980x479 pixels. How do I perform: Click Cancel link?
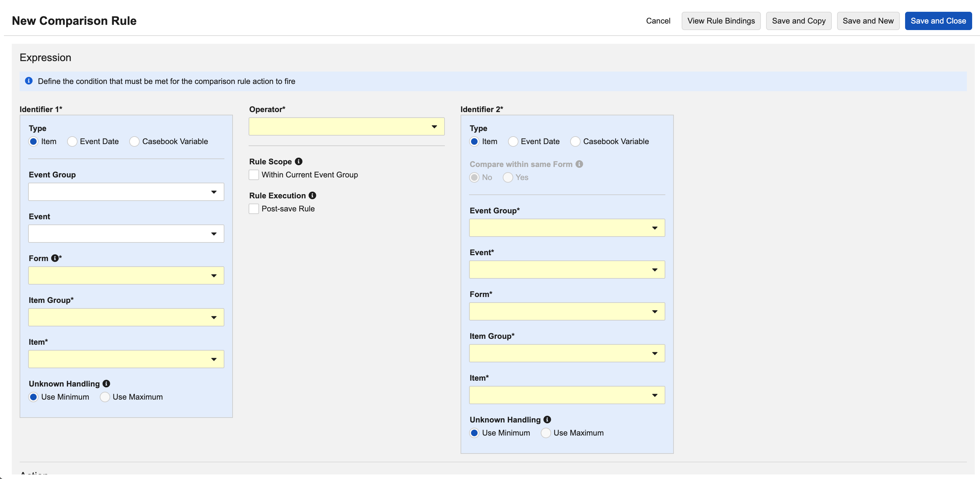coord(658,21)
